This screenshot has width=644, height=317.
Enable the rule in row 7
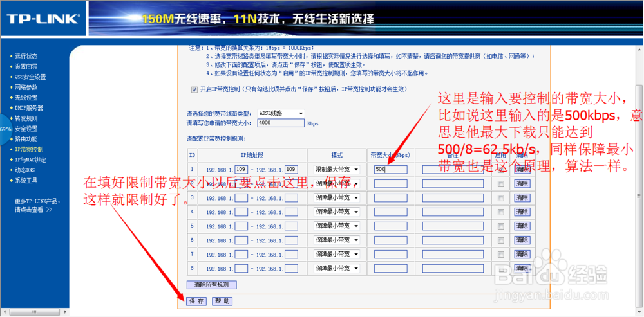pos(500,255)
